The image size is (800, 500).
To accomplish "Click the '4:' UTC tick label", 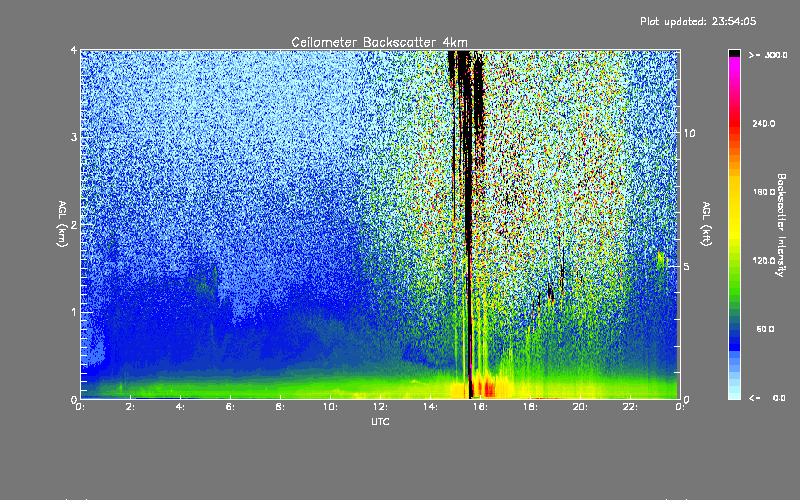I will click(x=180, y=407).
